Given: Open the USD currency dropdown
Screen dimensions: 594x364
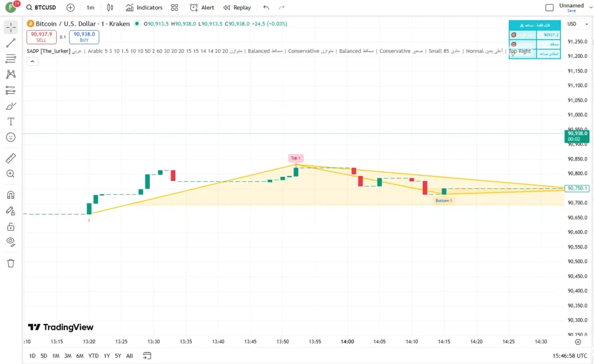Looking at the screenshot, I should pos(577,24).
